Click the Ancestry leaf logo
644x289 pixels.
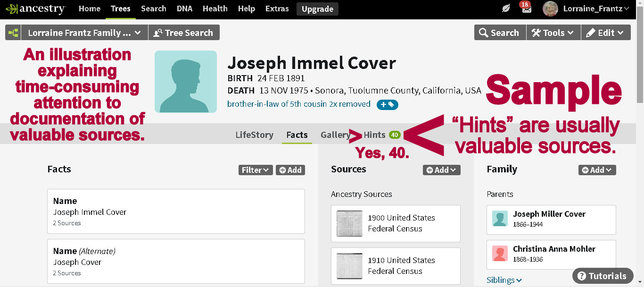tap(12, 9)
